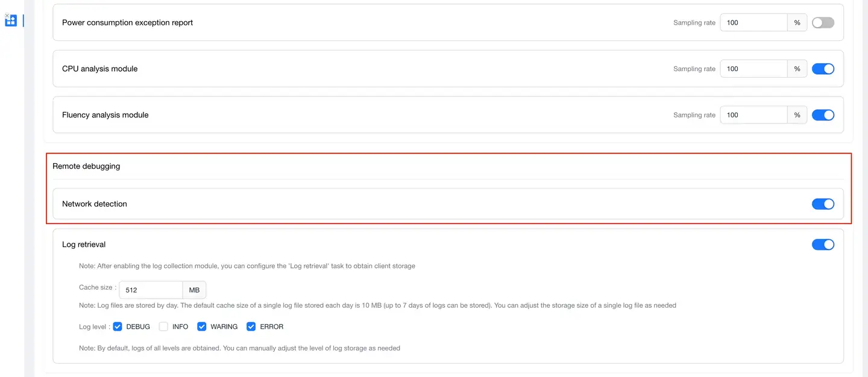Click the CPU analysis sampling rate input

(x=753, y=69)
